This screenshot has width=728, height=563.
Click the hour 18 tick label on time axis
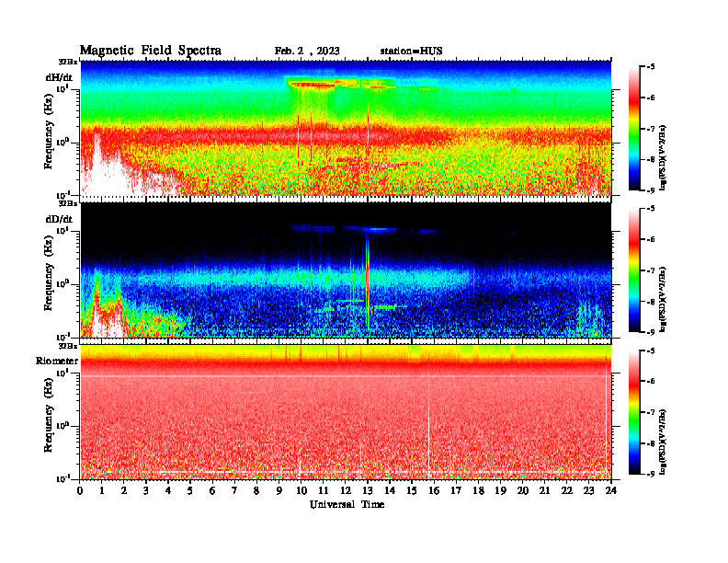[x=478, y=491]
